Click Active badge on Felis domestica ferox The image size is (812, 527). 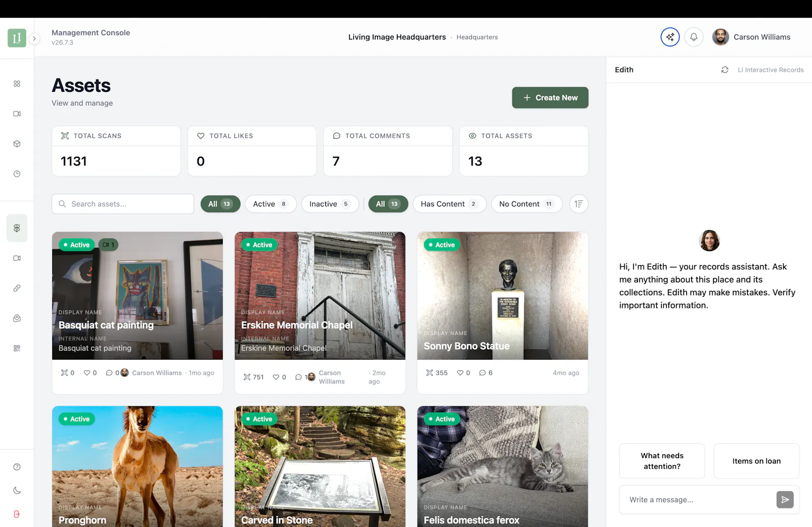pyautogui.click(x=442, y=419)
